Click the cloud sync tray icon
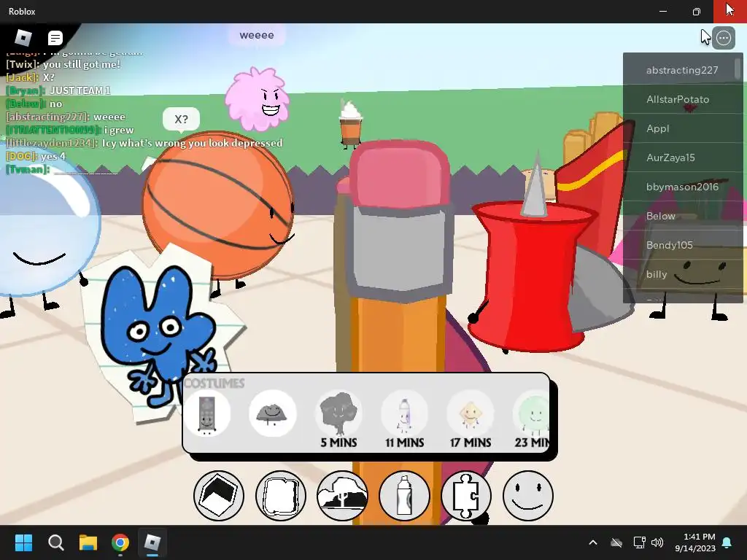The height and width of the screenshot is (560, 747). 616,542
